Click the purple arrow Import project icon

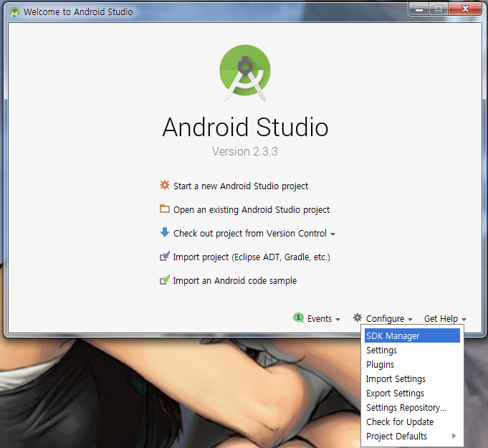[x=165, y=256]
